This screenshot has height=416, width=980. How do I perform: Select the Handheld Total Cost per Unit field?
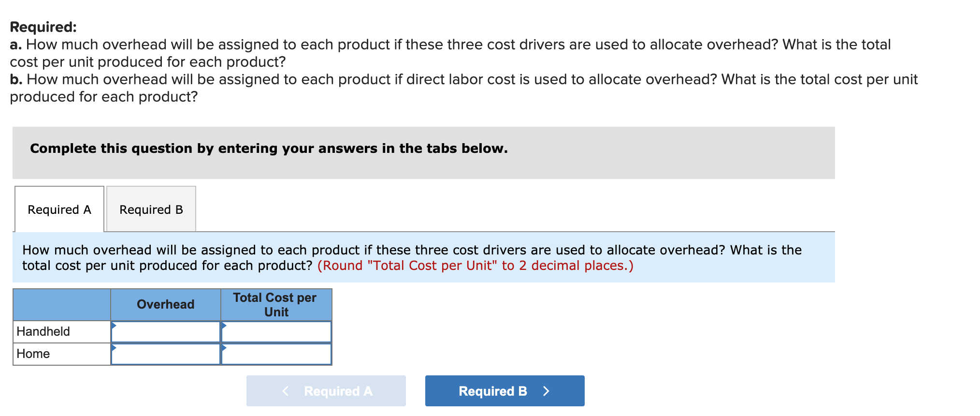tap(276, 331)
